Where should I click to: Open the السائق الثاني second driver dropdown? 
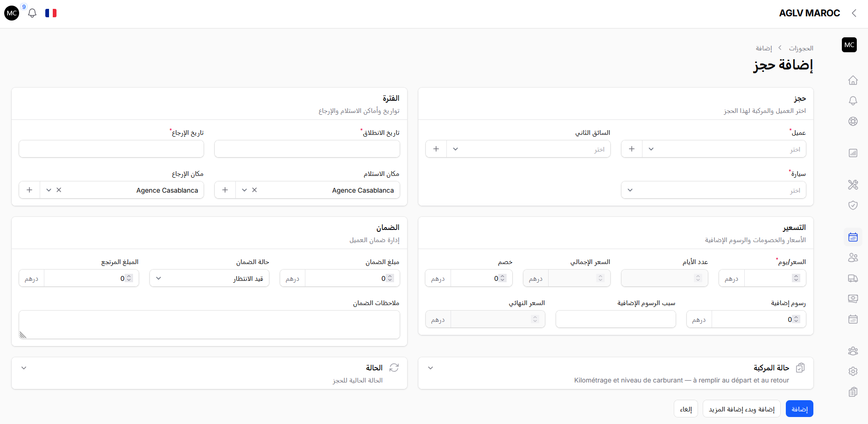point(528,149)
